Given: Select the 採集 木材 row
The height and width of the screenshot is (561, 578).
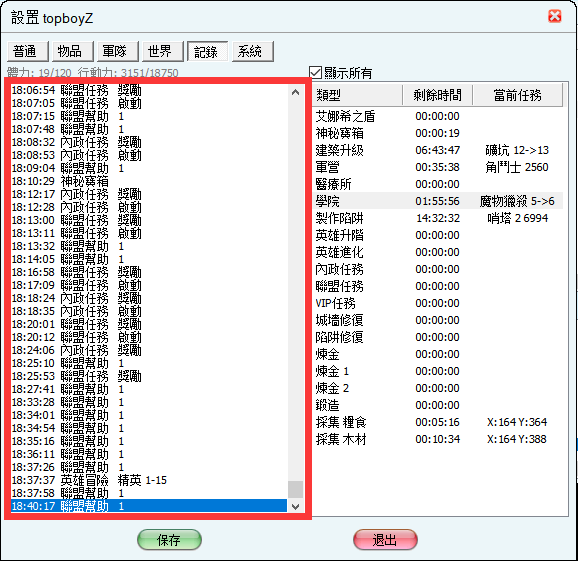Looking at the screenshot, I should coord(438,439).
